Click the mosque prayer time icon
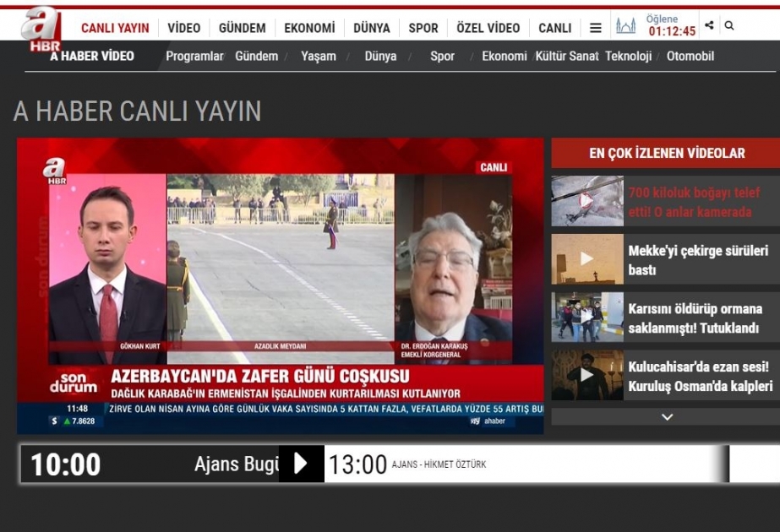 click(x=625, y=25)
